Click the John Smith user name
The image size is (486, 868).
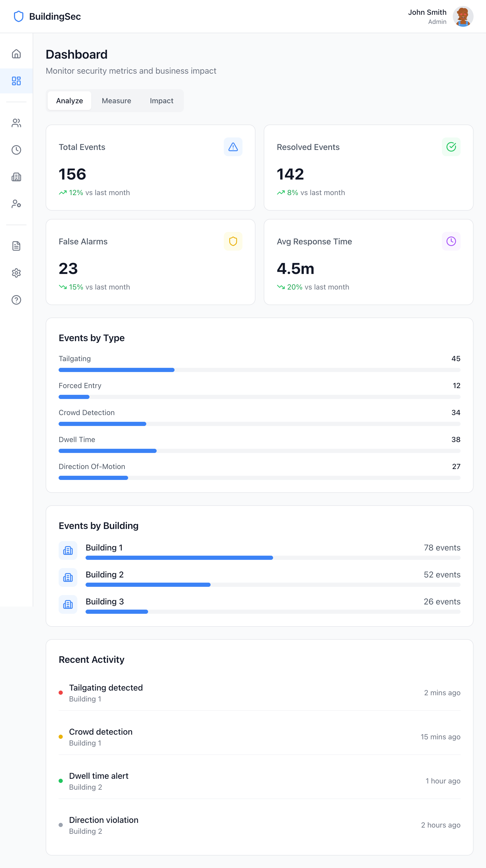427,12
